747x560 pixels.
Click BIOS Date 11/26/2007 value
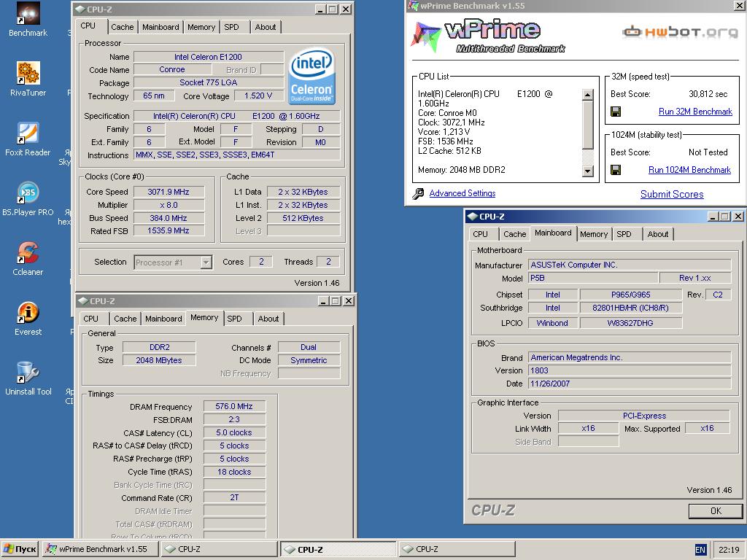click(630, 384)
